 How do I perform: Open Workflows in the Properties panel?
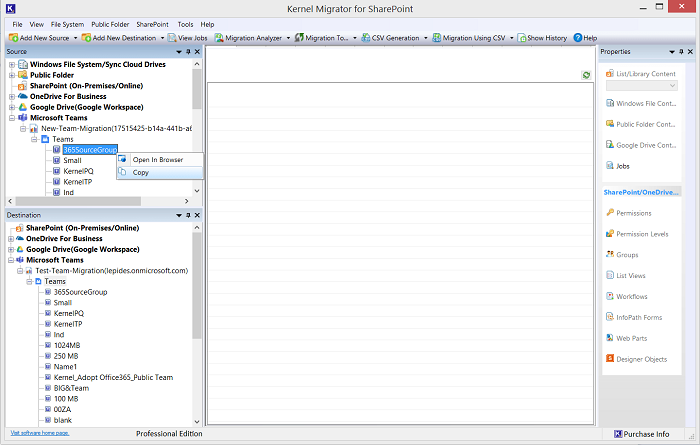click(631, 296)
